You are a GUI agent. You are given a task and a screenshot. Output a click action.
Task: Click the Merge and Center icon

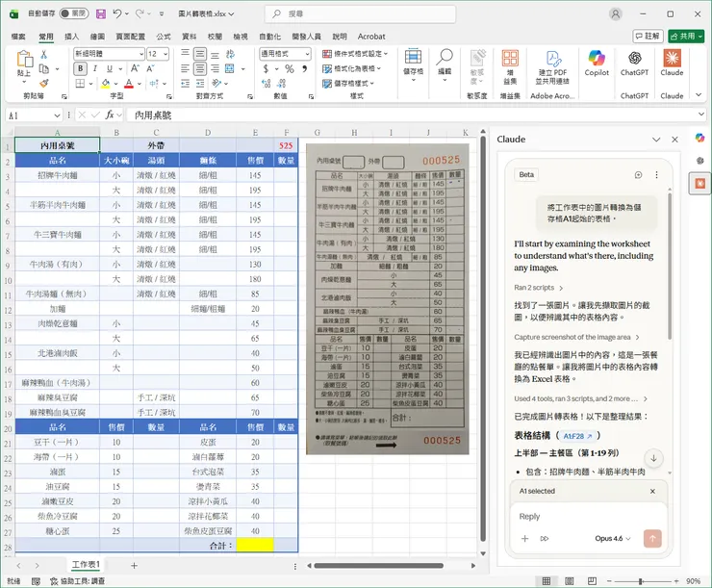click(230, 68)
